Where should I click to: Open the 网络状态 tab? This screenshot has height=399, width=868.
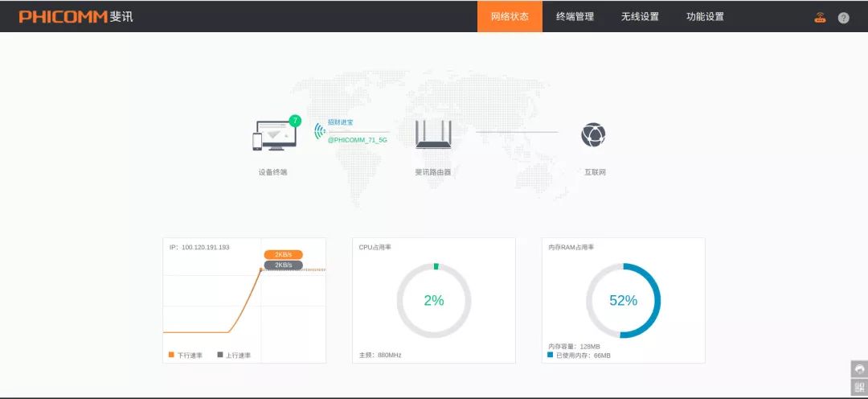coord(510,17)
